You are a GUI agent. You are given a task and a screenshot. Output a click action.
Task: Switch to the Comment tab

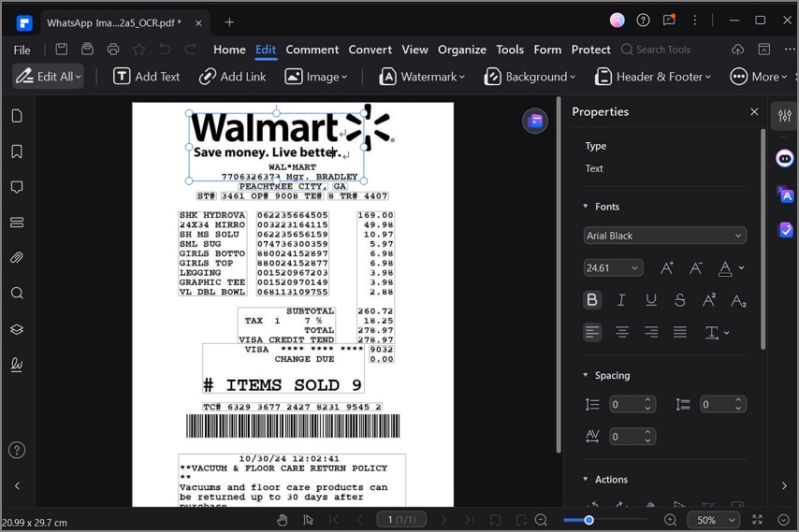pos(312,50)
